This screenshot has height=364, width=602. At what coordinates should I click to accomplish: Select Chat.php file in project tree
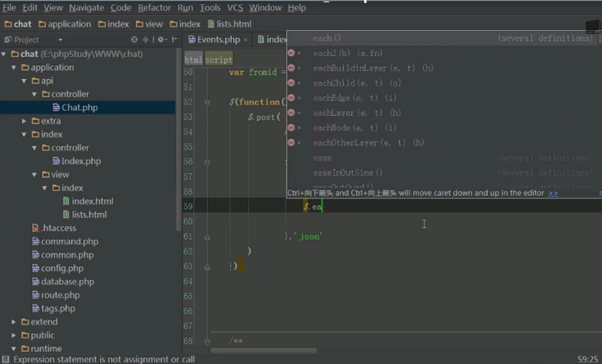(x=79, y=108)
